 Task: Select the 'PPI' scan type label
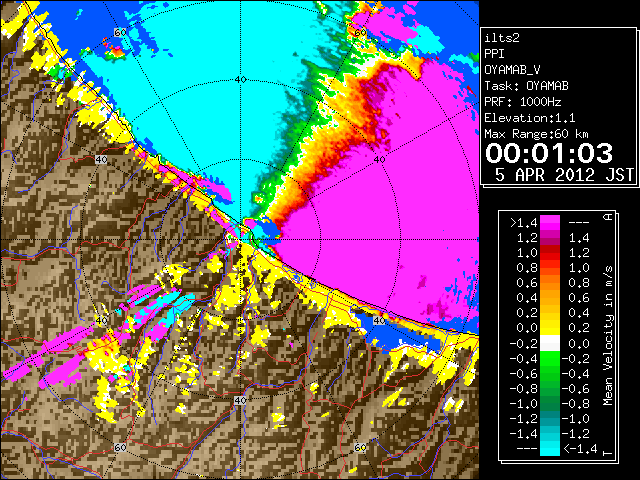pos(494,54)
